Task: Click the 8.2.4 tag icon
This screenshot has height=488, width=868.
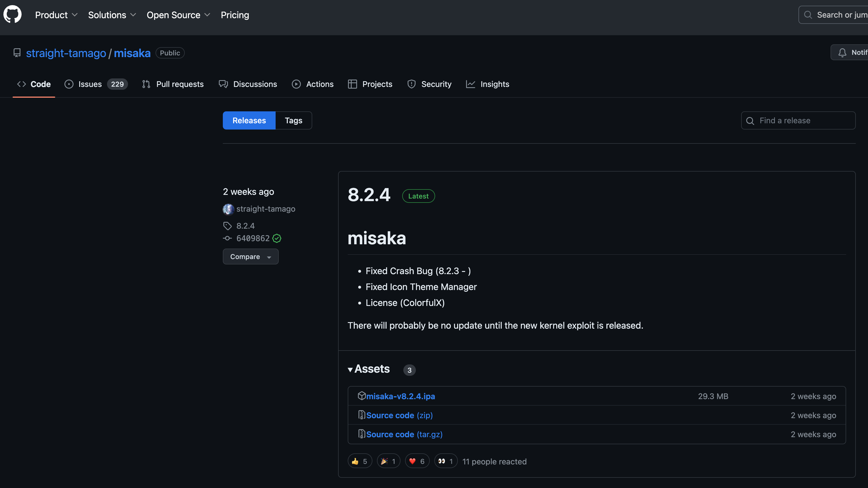Action: pos(227,226)
